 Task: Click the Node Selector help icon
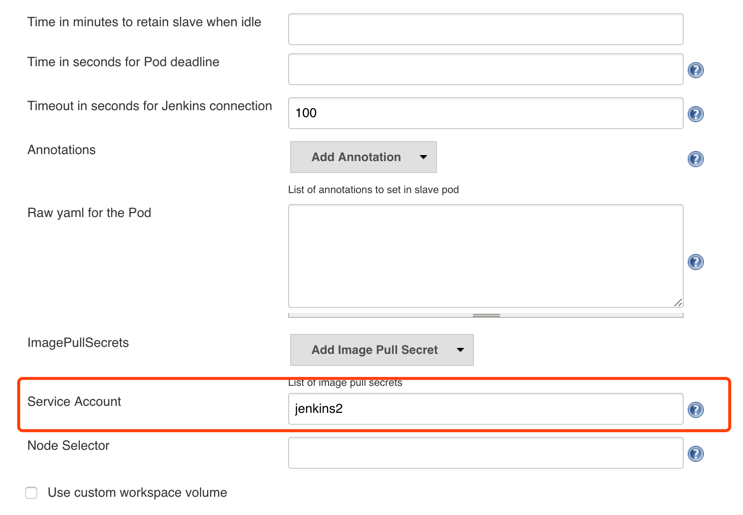(696, 454)
